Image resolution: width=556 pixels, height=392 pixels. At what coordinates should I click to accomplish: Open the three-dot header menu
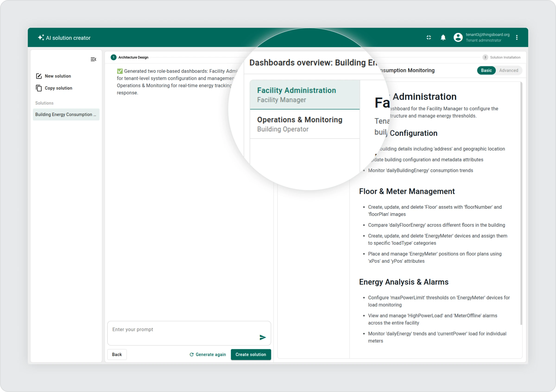pyautogui.click(x=517, y=38)
